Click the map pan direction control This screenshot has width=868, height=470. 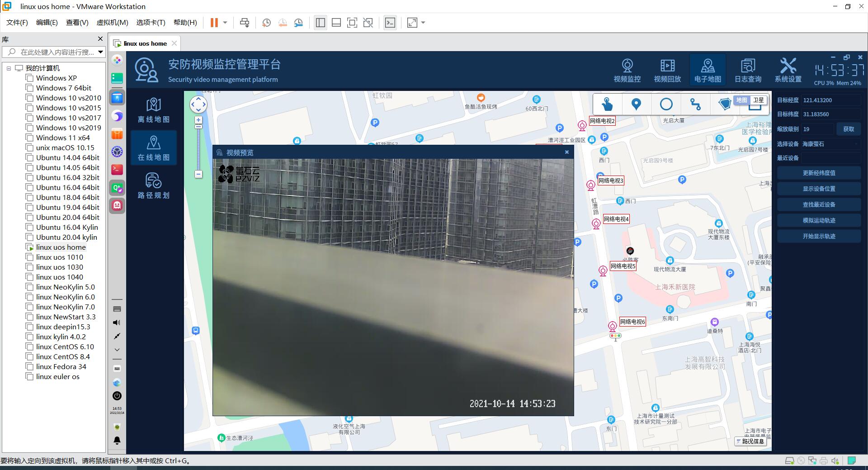[x=198, y=104]
